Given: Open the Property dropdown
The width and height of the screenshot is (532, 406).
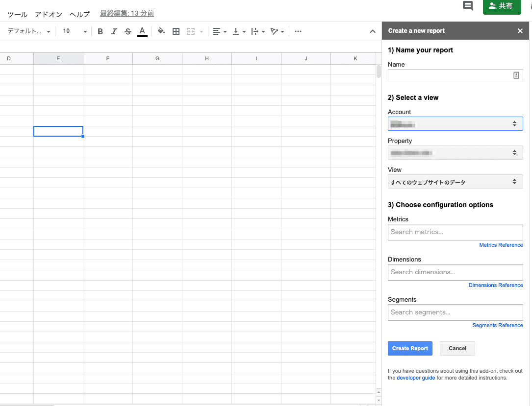Looking at the screenshot, I should 455,153.
